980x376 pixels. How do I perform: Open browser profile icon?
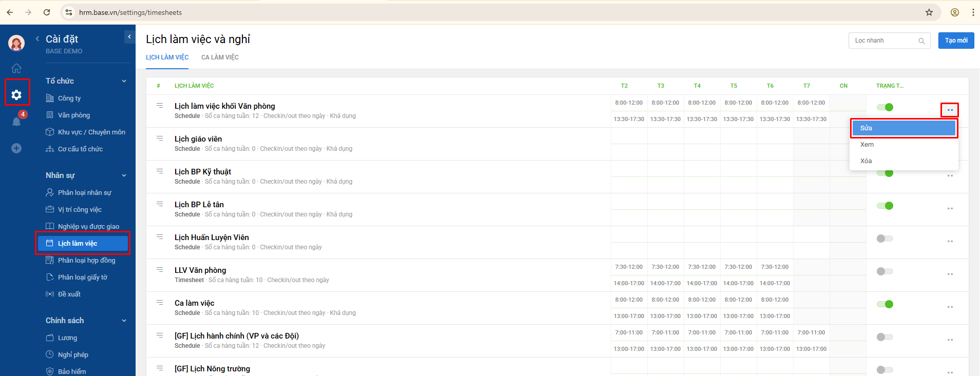pos(955,12)
